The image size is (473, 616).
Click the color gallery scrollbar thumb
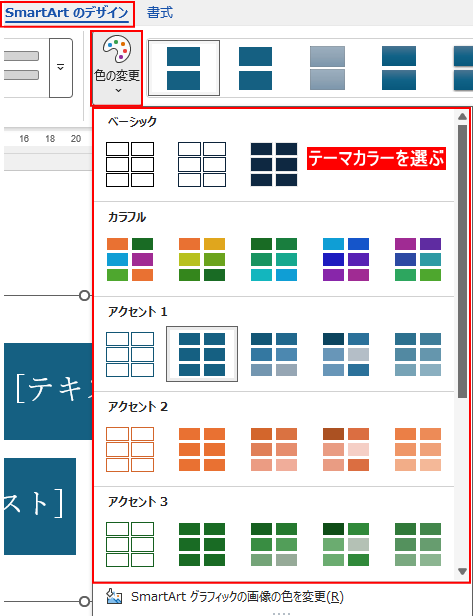pos(462,261)
